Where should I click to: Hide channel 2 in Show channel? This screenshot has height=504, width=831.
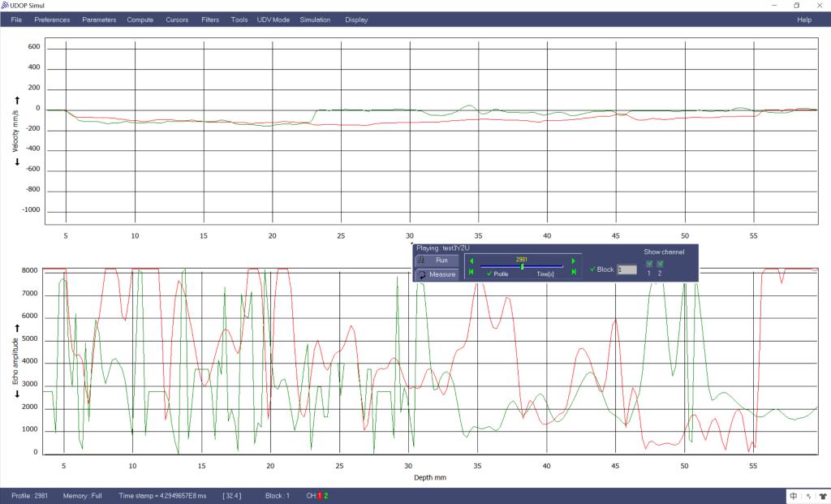pyautogui.click(x=660, y=264)
